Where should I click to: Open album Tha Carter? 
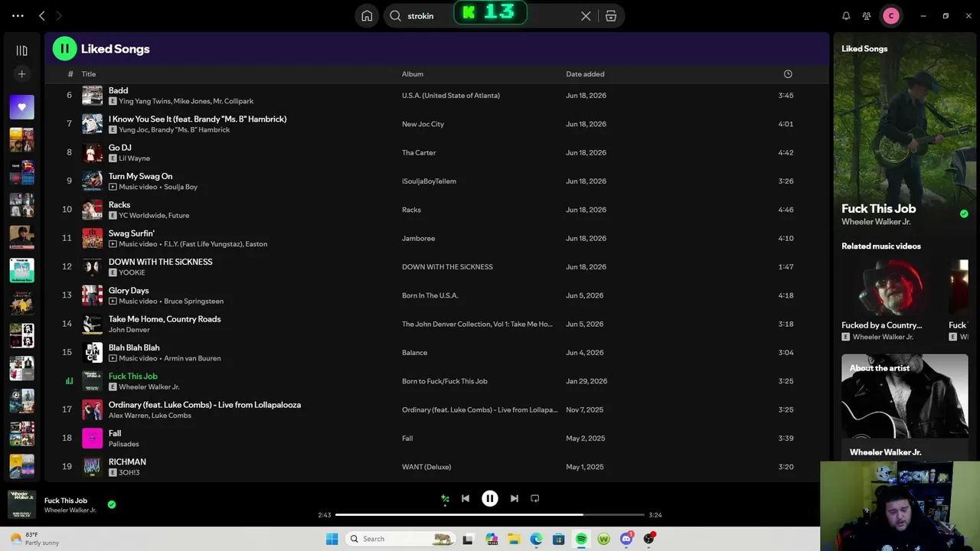tap(419, 153)
